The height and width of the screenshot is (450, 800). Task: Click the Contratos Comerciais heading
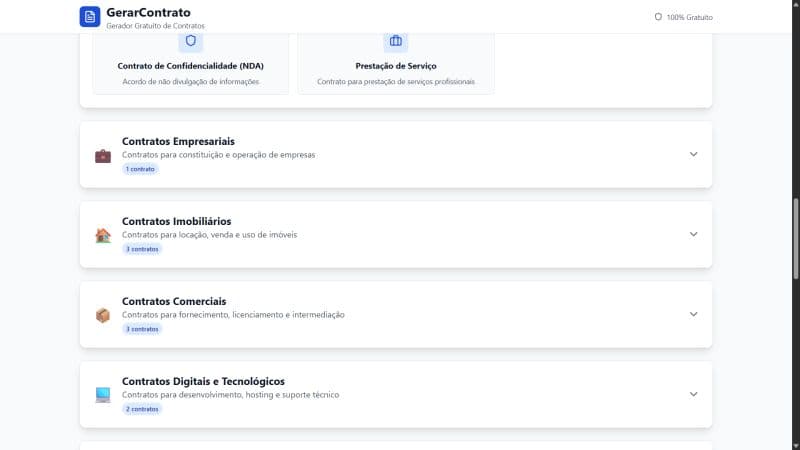pyautogui.click(x=174, y=302)
